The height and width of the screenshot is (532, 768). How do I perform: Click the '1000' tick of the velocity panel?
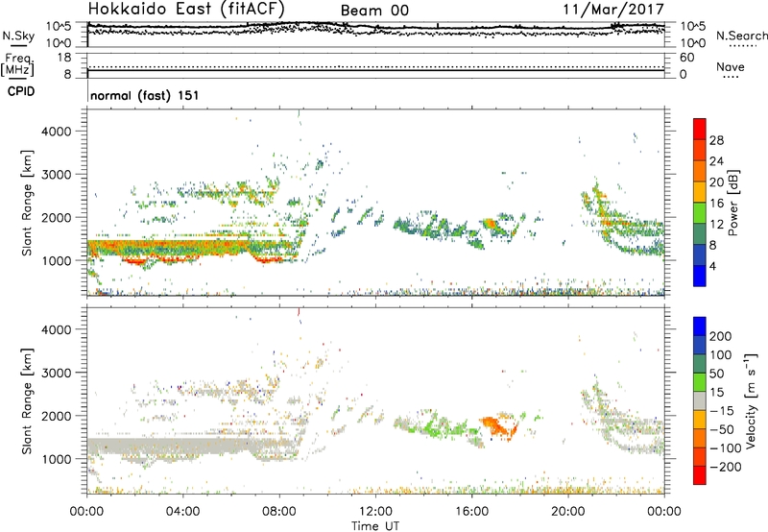pyautogui.click(x=56, y=459)
